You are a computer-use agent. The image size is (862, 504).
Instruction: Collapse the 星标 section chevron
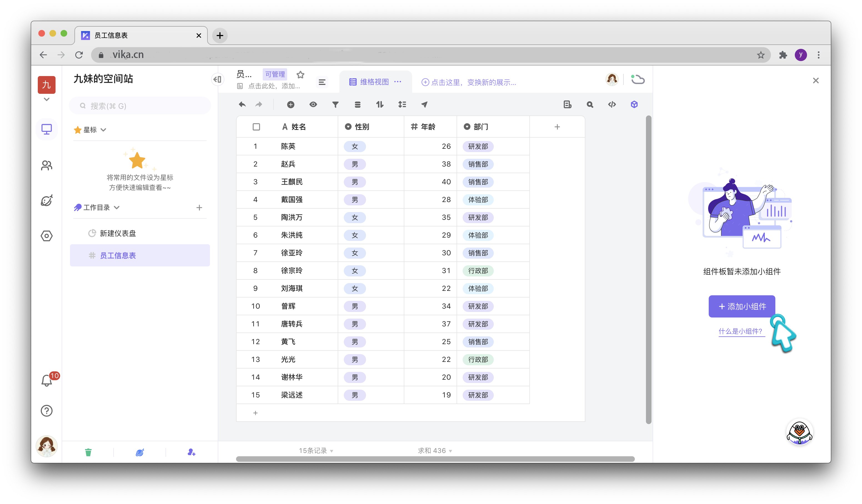pos(104,130)
